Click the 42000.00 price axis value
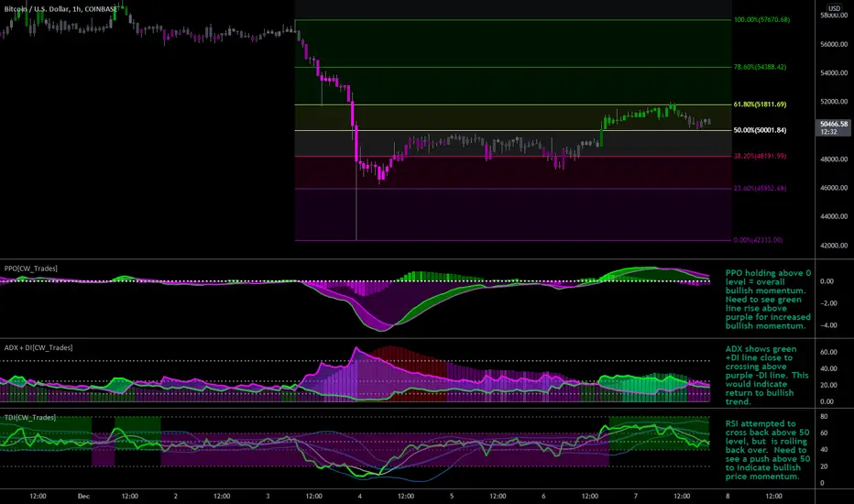The width and height of the screenshot is (854, 504). coord(834,246)
